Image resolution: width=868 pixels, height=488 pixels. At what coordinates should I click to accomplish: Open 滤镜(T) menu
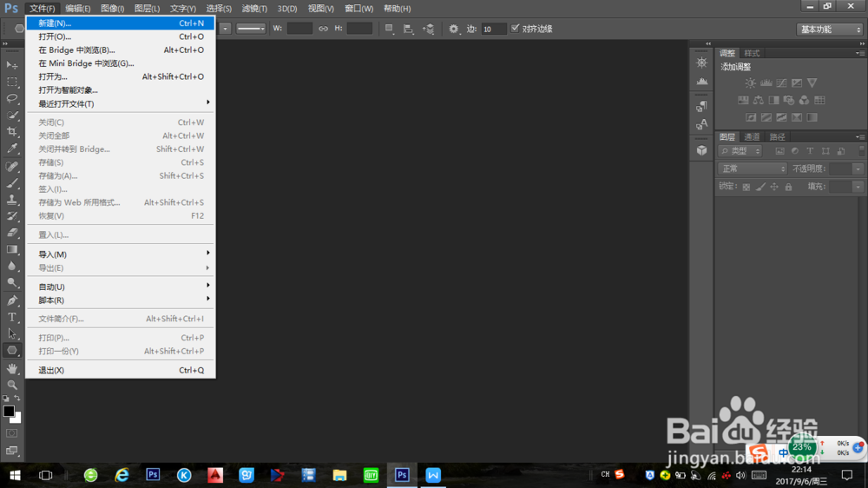[x=254, y=9]
